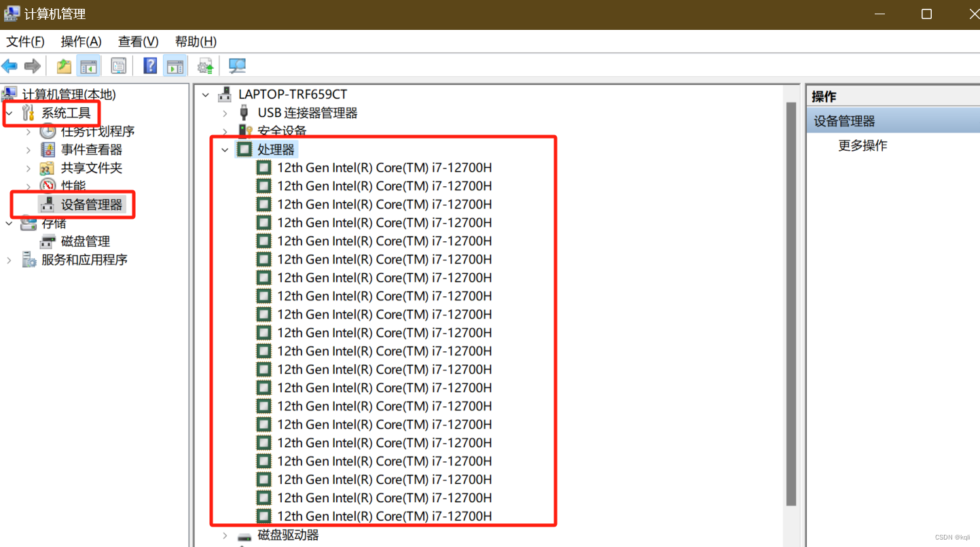Collapse the 系统工具 tree node arrow
The height and width of the screenshot is (547, 980).
click(x=9, y=113)
